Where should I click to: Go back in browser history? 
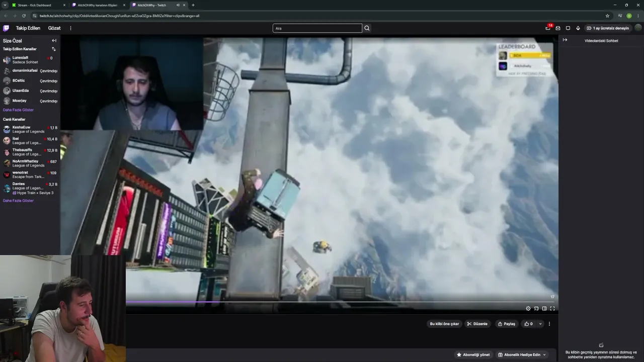tap(6, 16)
